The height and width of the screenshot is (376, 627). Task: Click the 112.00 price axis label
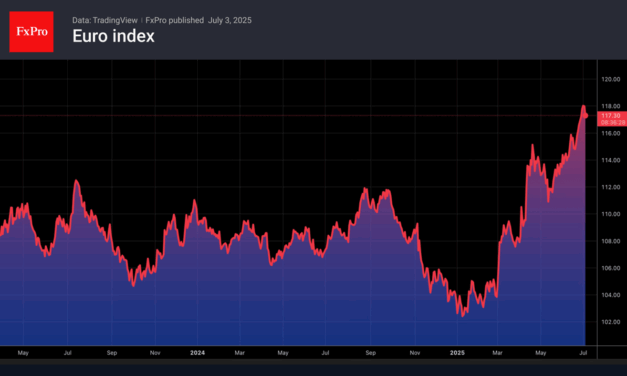coord(611,187)
